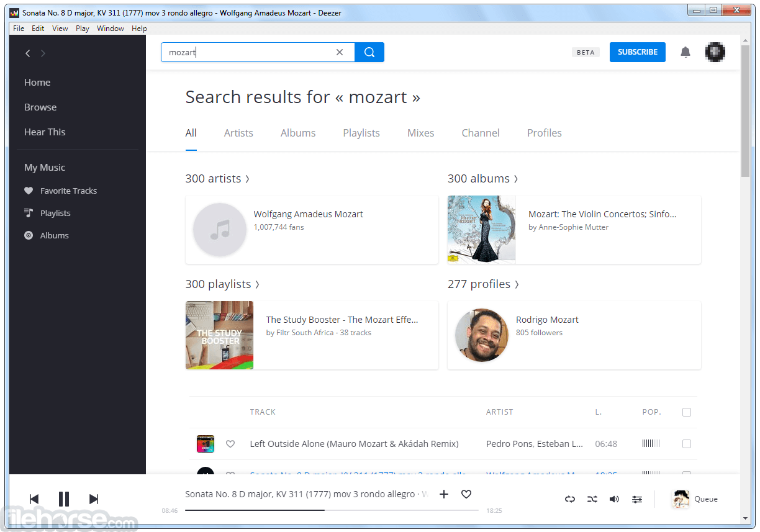The width and height of the screenshot is (760, 532).
Task: Open the Window menu
Action: point(111,29)
